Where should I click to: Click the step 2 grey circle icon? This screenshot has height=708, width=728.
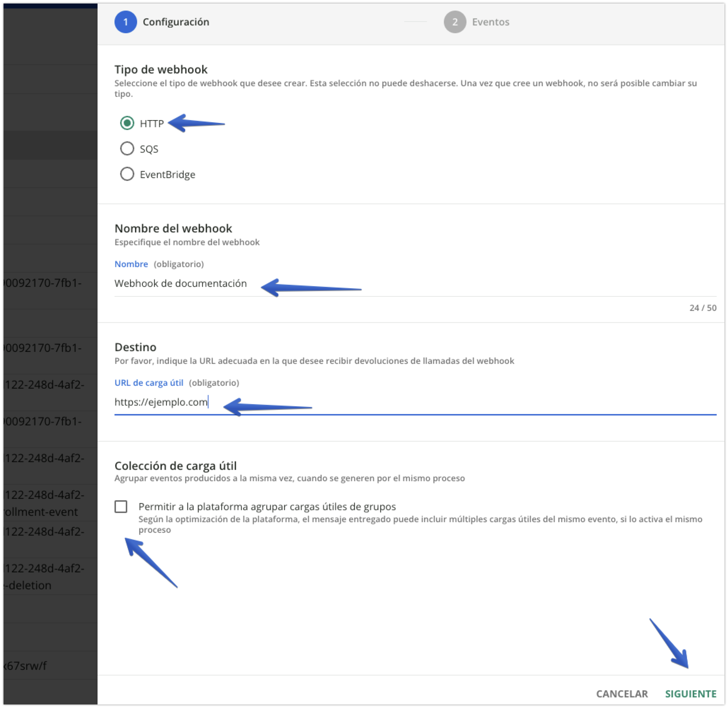[455, 22]
